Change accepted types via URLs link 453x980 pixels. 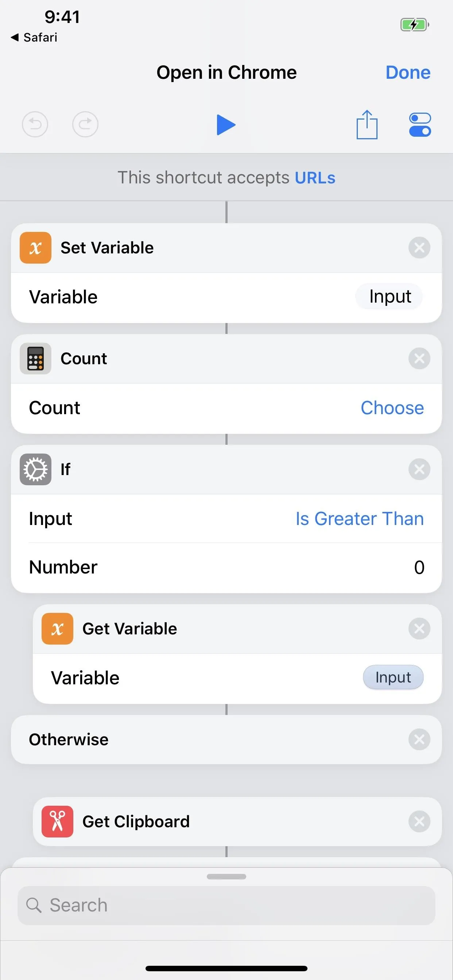point(315,178)
